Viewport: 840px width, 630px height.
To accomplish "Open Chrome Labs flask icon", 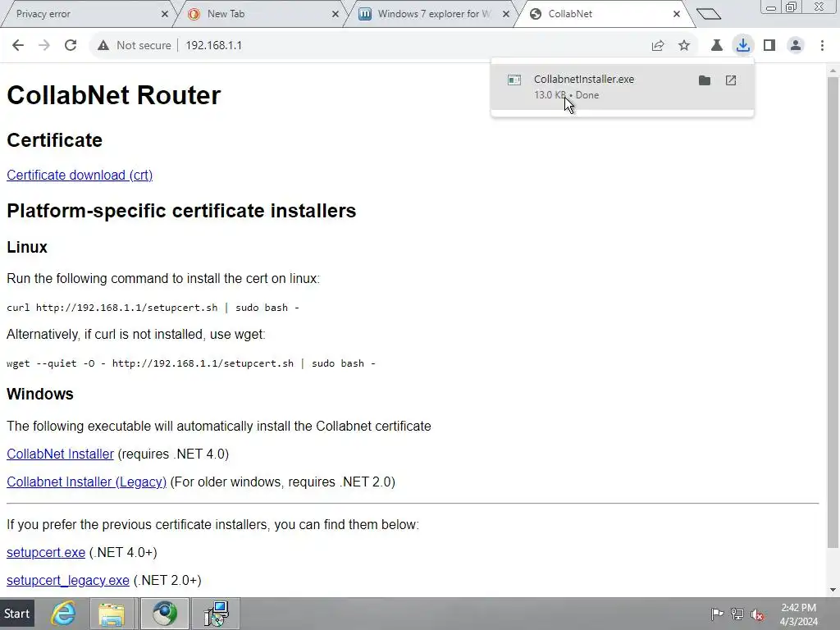I will [x=716, y=46].
